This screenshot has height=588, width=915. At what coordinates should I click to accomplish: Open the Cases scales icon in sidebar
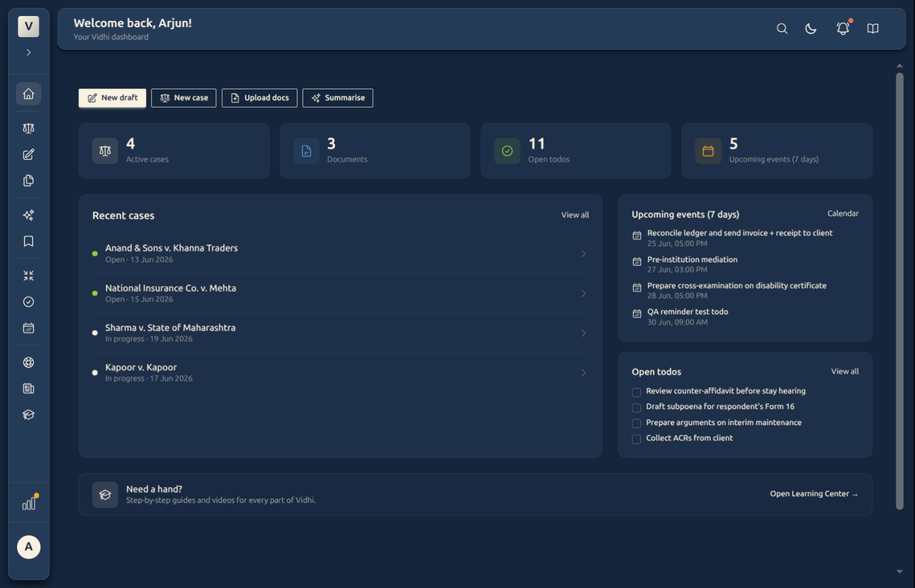[29, 129]
